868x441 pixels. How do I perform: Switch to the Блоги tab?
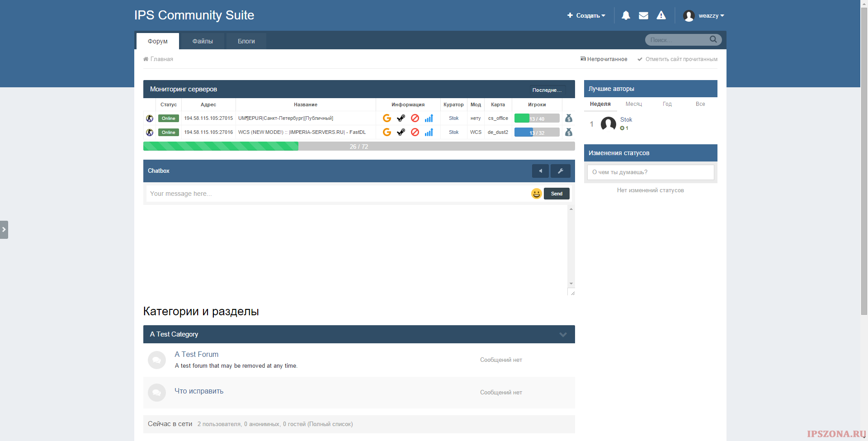(x=246, y=41)
